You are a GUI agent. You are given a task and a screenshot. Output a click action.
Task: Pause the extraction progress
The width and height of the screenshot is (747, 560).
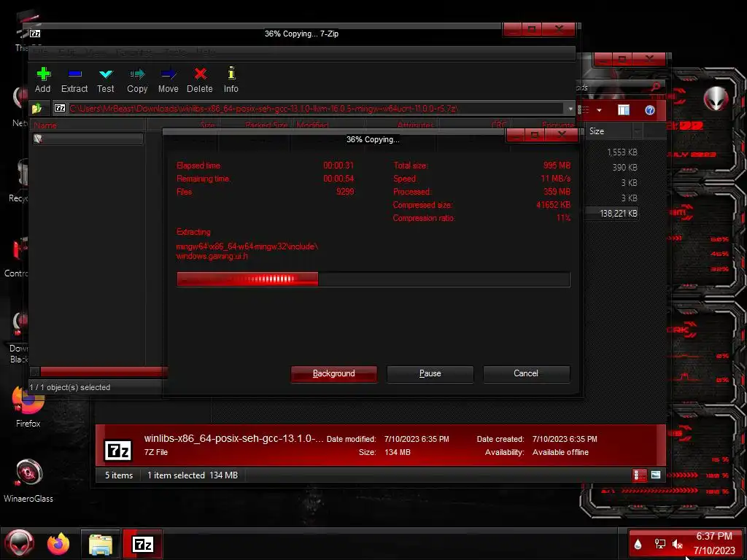[x=430, y=374]
